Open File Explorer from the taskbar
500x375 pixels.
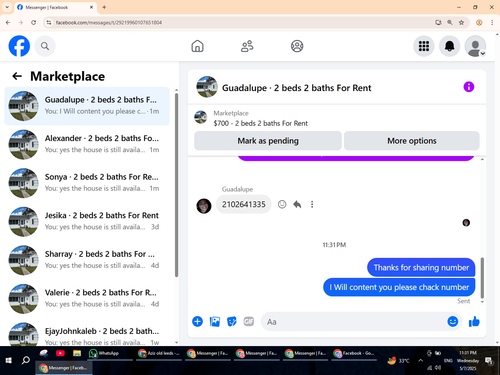[77, 353]
